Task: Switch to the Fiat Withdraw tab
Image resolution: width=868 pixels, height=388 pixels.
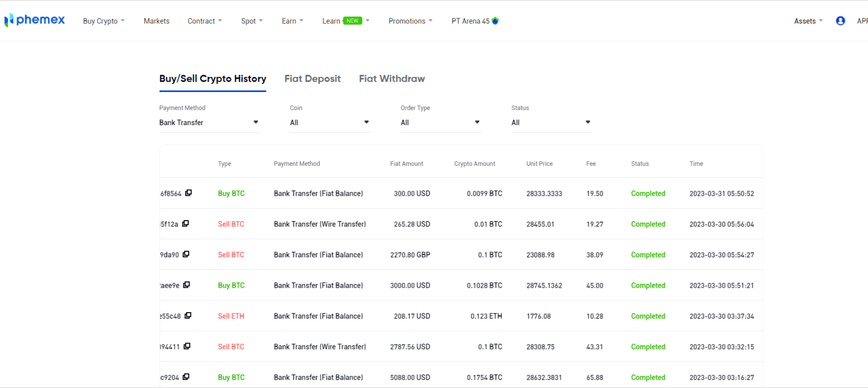Action: click(392, 79)
